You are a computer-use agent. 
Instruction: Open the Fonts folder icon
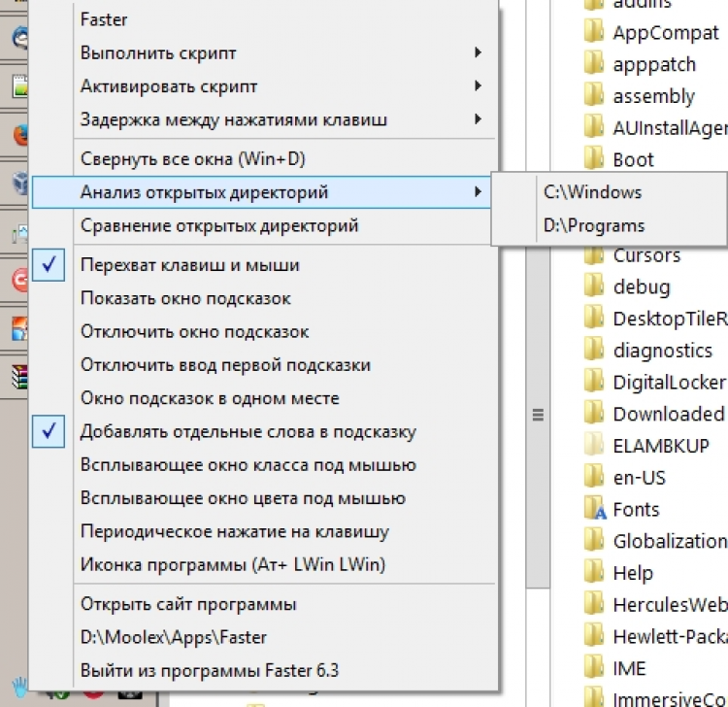pyautogui.click(x=595, y=509)
